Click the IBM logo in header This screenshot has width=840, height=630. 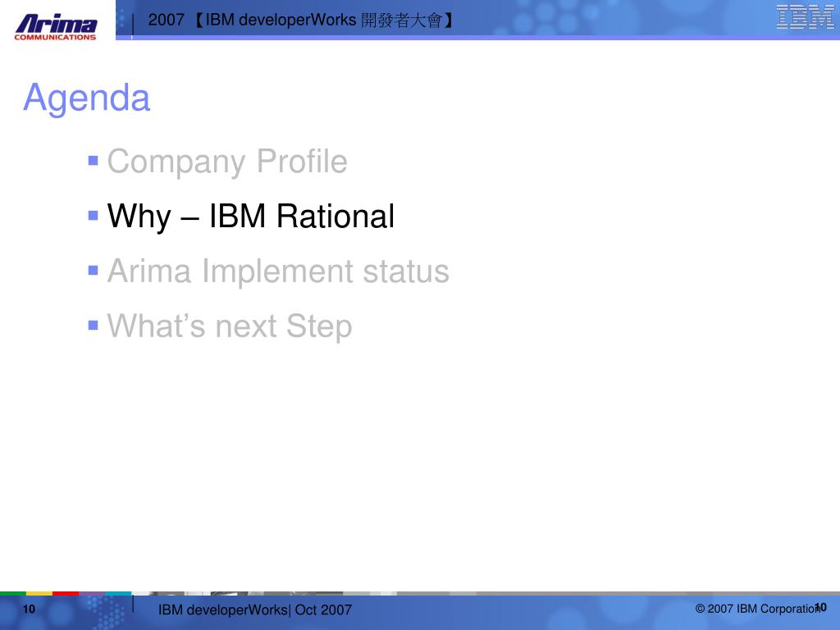[804, 16]
